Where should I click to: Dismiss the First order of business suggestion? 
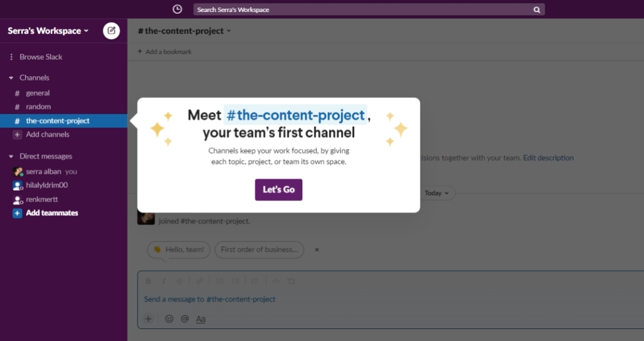317,250
